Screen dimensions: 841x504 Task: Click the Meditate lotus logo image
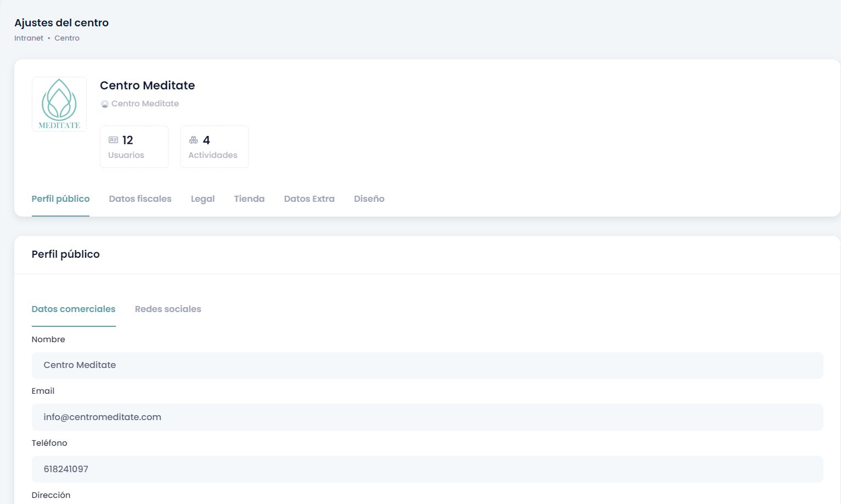click(x=59, y=104)
